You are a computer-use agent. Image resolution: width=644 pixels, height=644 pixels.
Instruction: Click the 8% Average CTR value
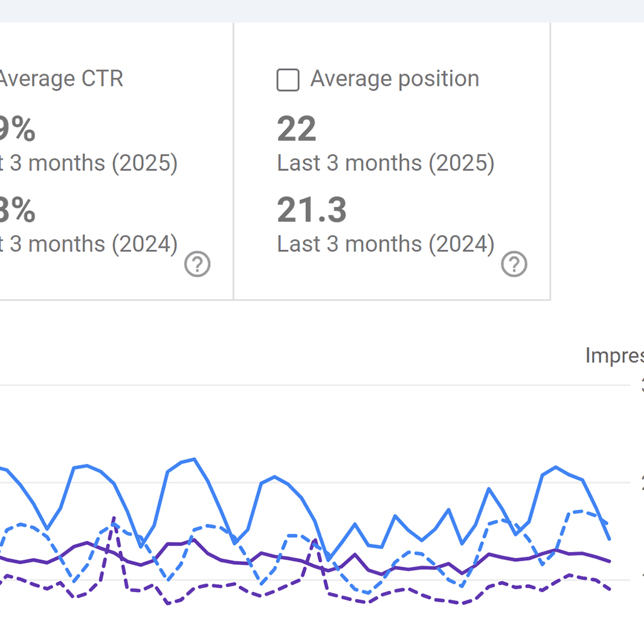tap(17, 210)
